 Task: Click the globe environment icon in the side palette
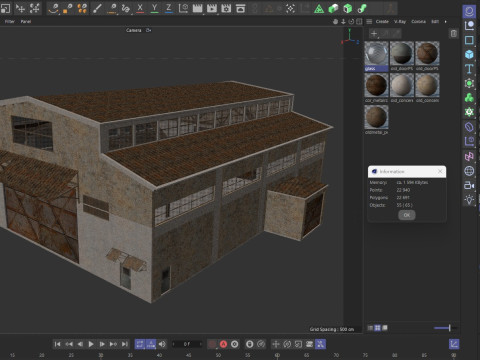pyautogui.click(x=469, y=171)
